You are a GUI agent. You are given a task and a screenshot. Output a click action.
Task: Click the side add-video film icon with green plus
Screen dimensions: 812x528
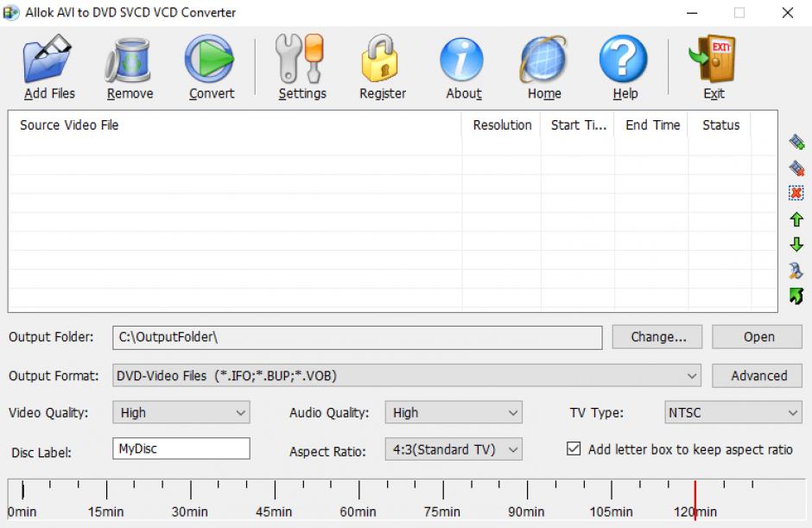point(796,142)
